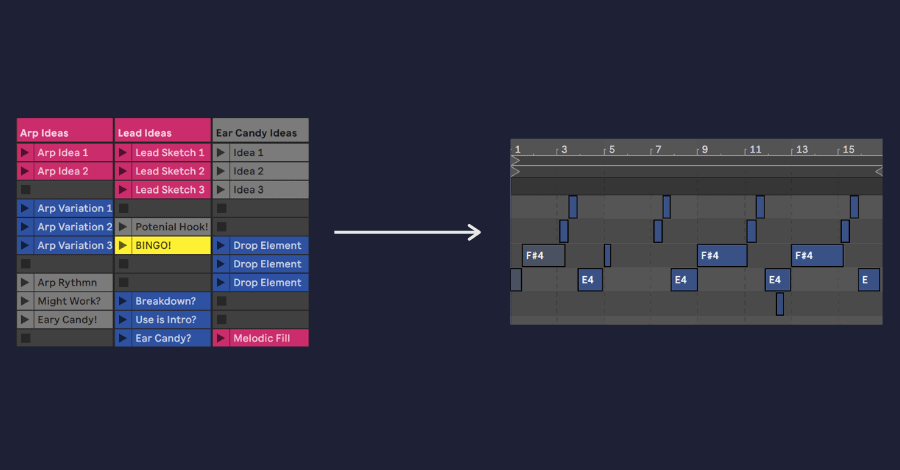Select the F#4 note starting at bar 13
This screenshot has width=900, height=470.
pos(817,255)
